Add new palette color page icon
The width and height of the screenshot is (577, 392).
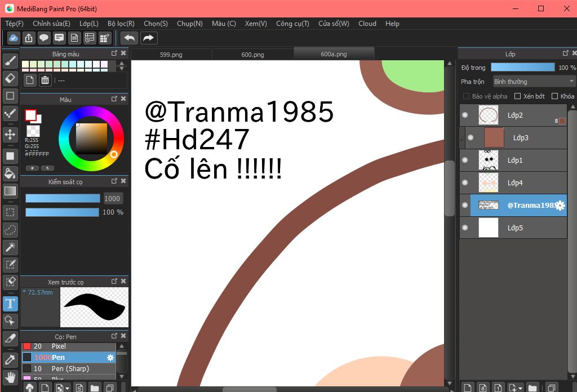coord(30,80)
